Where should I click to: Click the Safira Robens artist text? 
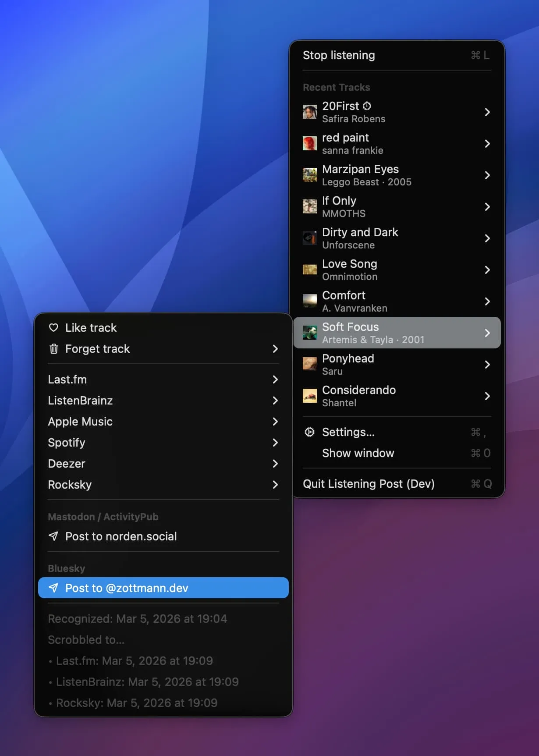354,119
